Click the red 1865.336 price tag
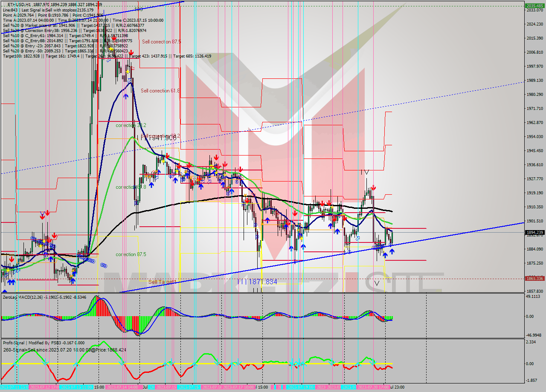Image resolution: width=546 pixels, height=392 pixels. point(534,279)
